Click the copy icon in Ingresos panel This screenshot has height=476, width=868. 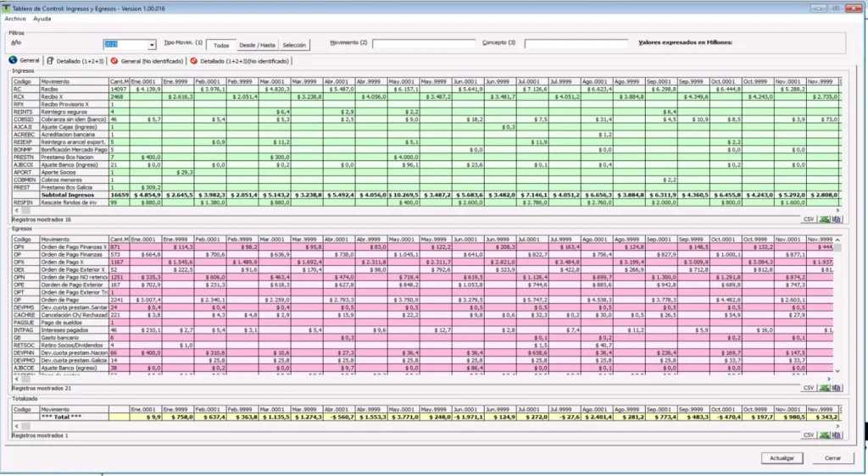836,219
